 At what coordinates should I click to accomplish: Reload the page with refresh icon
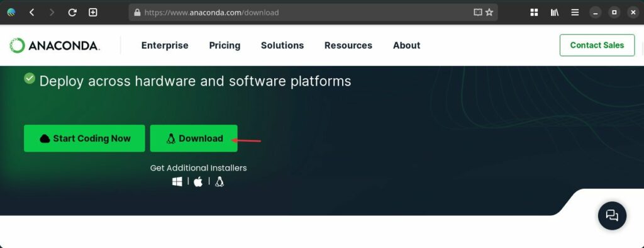[x=72, y=13]
